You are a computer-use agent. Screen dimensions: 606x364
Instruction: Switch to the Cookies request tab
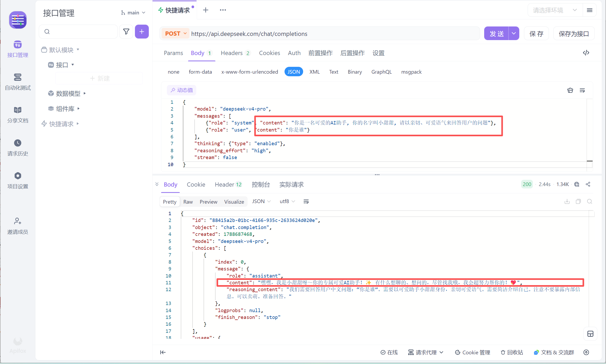270,53
